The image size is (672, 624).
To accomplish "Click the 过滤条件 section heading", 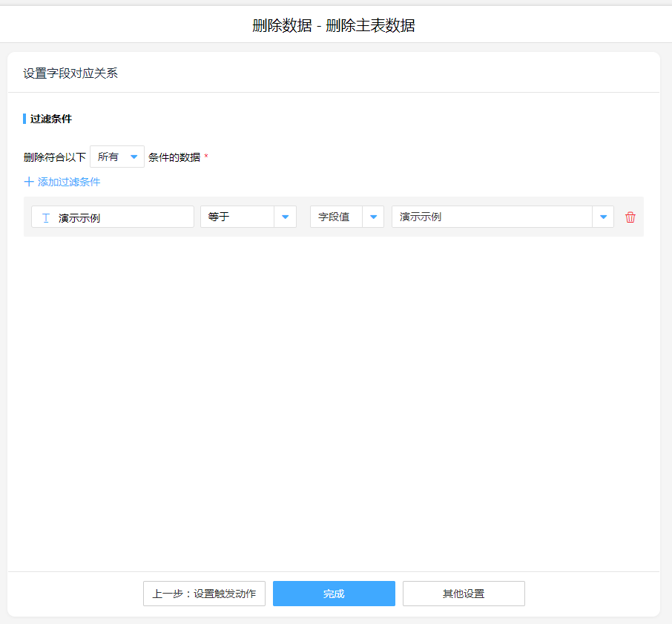I will 51,119.
